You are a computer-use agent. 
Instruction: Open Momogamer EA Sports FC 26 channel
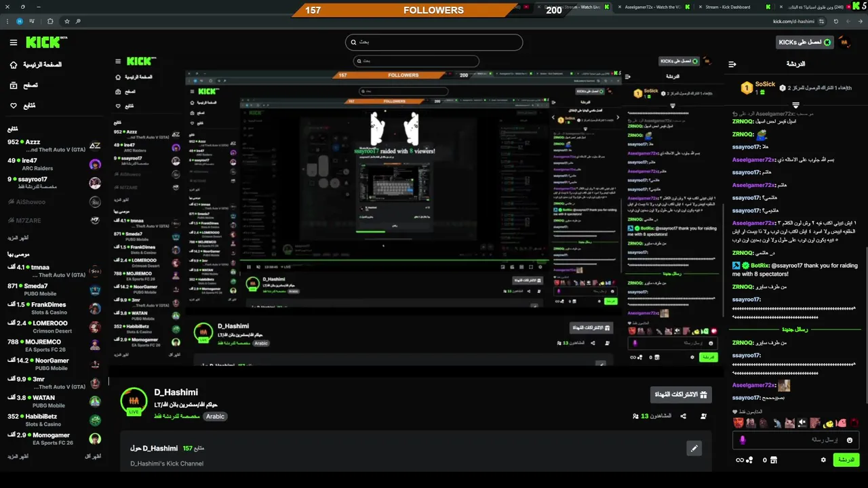click(x=54, y=439)
